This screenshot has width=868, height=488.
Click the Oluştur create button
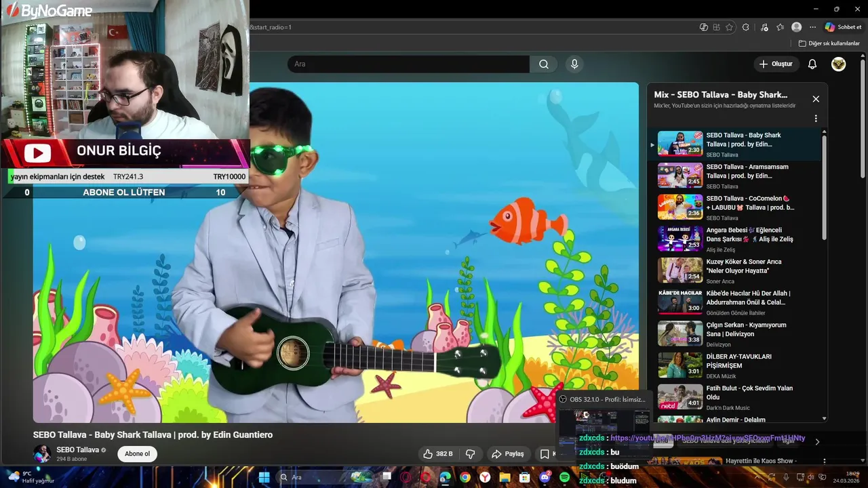(x=776, y=64)
